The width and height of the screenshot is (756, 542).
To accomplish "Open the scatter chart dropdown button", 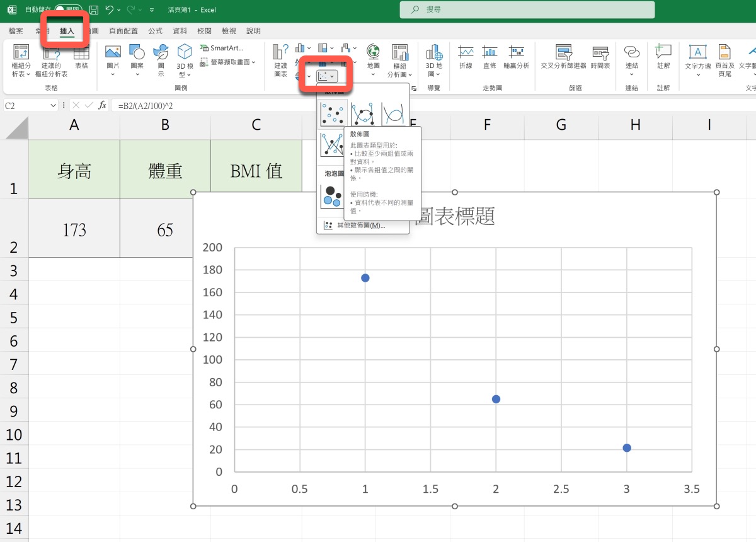I will (326, 76).
